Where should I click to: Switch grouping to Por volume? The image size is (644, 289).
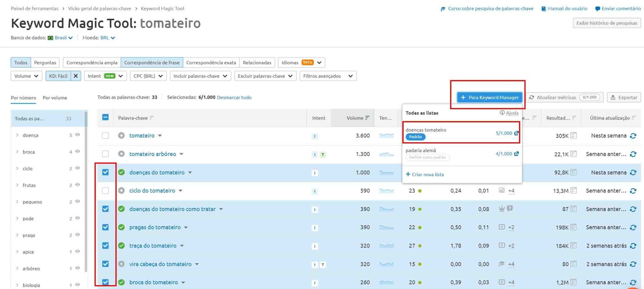click(55, 98)
